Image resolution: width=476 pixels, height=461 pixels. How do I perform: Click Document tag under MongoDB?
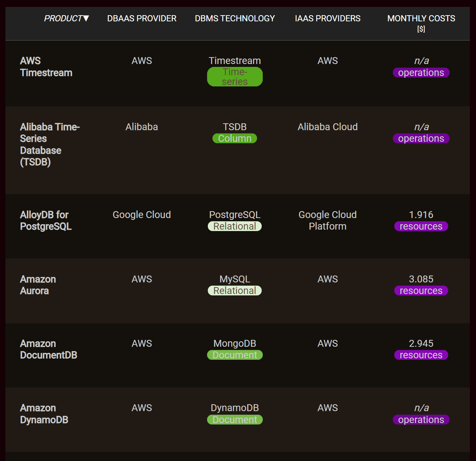pos(235,355)
